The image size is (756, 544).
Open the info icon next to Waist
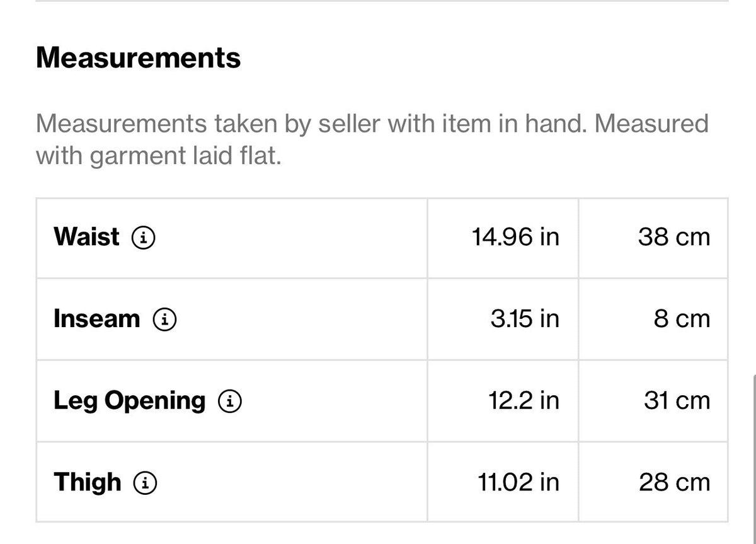(x=144, y=238)
